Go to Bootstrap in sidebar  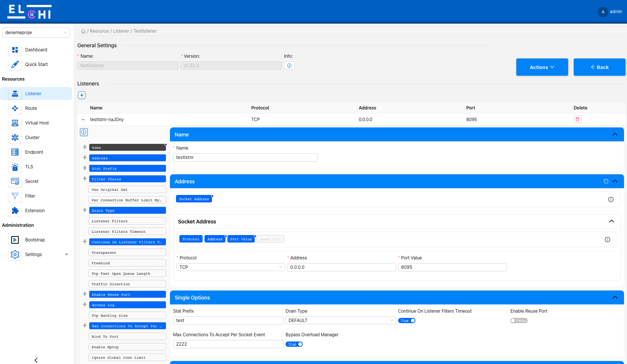pyautogui.click(x=35, y=240)
